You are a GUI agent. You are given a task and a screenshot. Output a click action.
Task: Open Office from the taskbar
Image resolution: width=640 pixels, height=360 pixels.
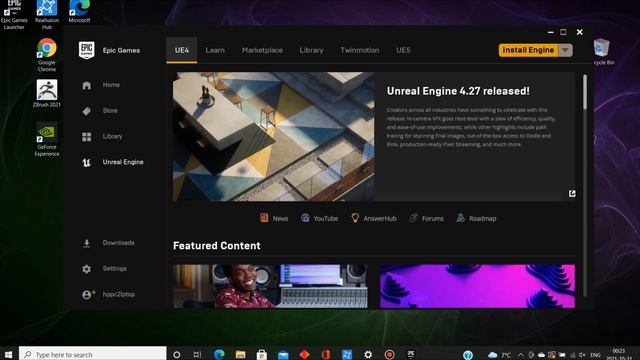point(325,354)
